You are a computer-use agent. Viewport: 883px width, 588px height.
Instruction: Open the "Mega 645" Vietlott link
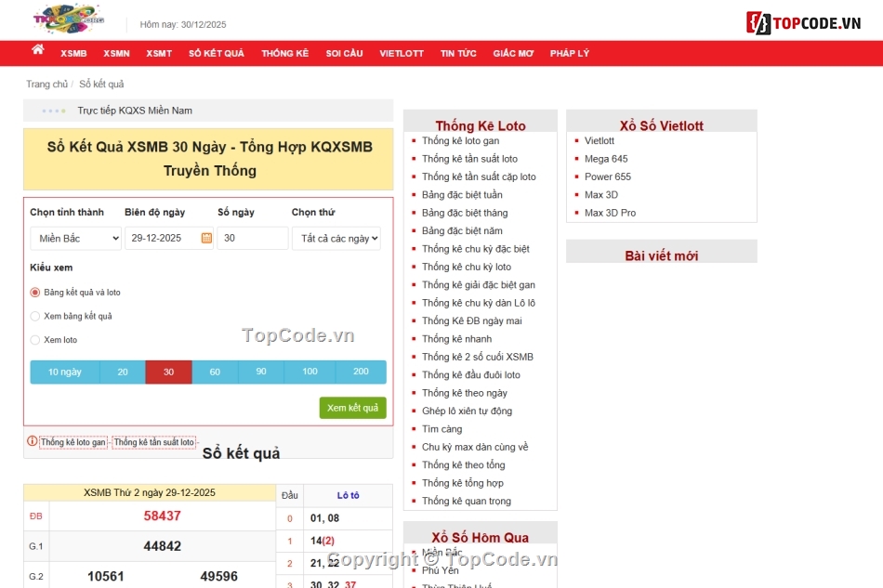tap(604, 159)
